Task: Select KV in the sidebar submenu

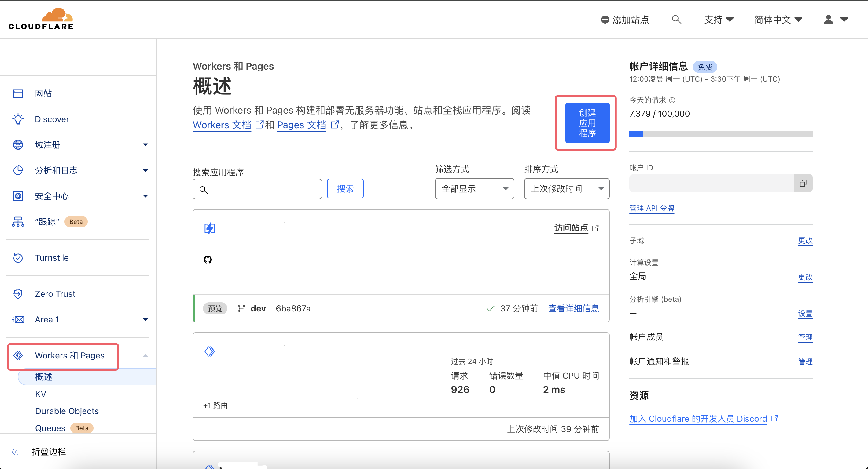Action: 40,394
